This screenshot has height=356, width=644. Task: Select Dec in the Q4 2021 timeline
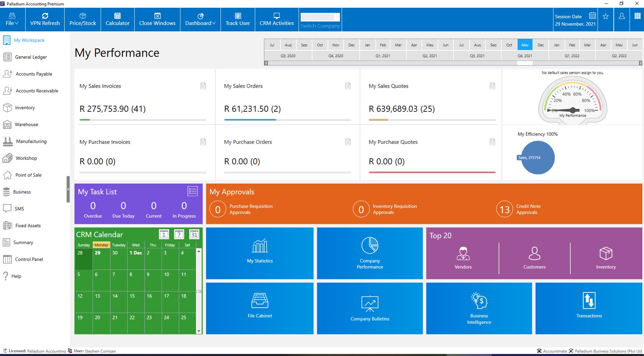pos(541,45)
